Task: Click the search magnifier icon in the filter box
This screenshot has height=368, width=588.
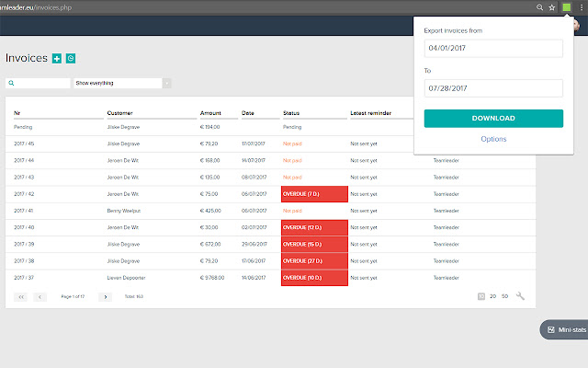Action: pos(11,83)
